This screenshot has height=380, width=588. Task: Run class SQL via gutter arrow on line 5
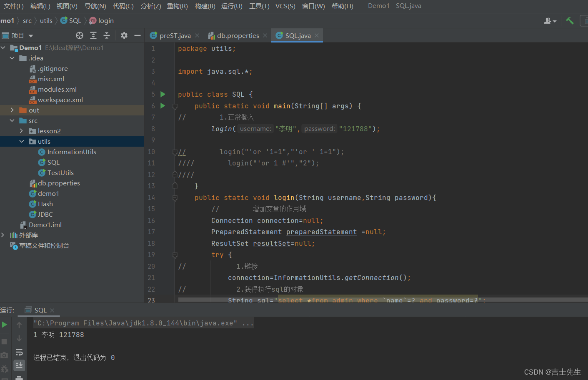tap(163, 94)
